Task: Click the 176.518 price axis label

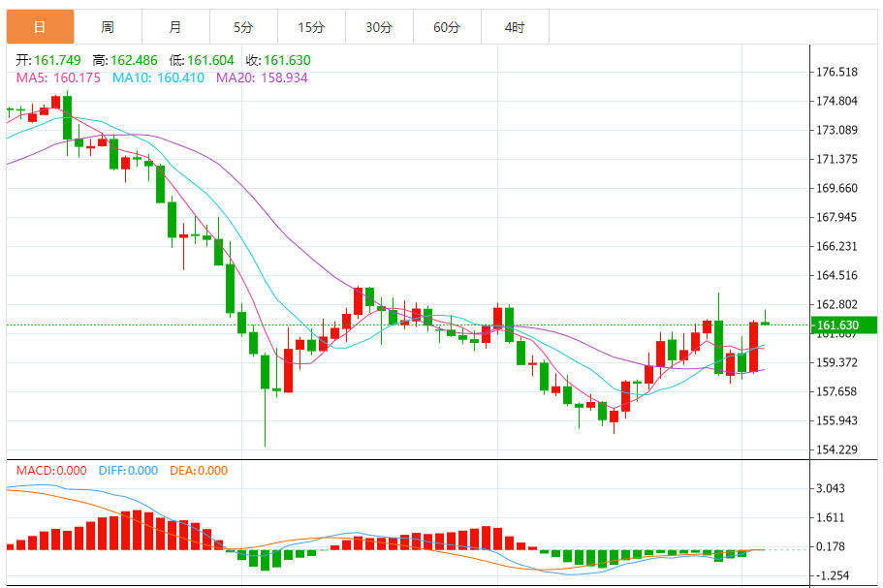Action: point(836,72)
